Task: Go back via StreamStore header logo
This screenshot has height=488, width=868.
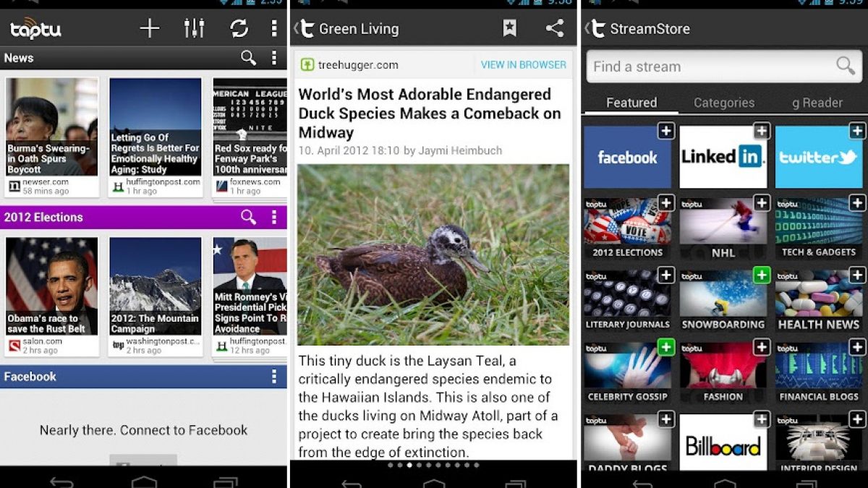Action: pyautogui.click(x=595, y=29)
